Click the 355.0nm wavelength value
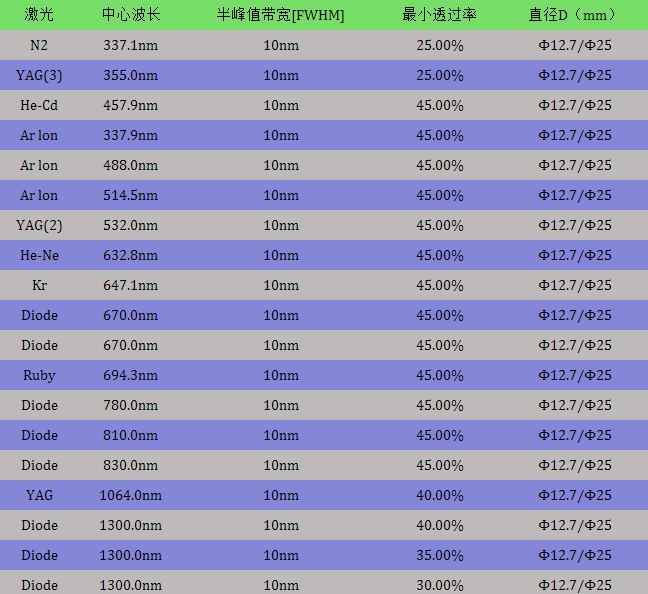This screenshot has width=648, height=594. (x=131, y=75)
